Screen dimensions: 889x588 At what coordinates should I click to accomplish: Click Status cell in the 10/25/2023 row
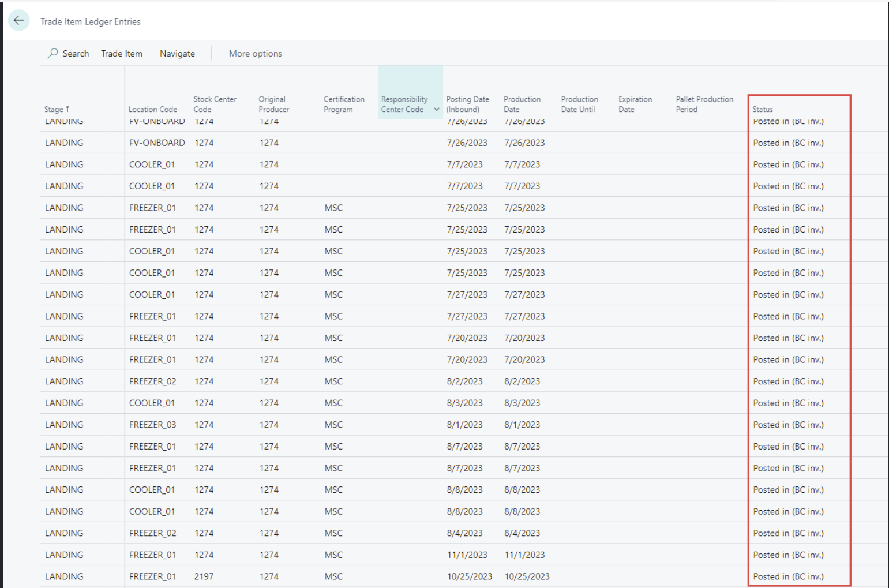[x=788, y=576]
